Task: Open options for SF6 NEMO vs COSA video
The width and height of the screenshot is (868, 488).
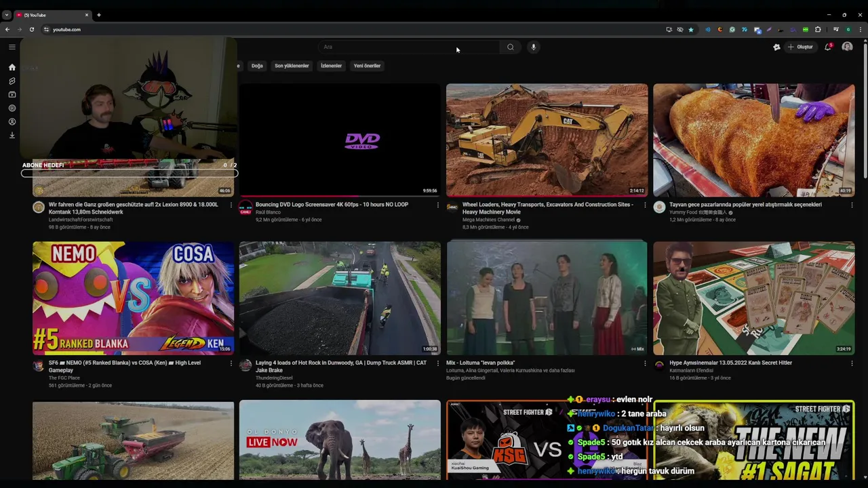Action: (231, 363)
